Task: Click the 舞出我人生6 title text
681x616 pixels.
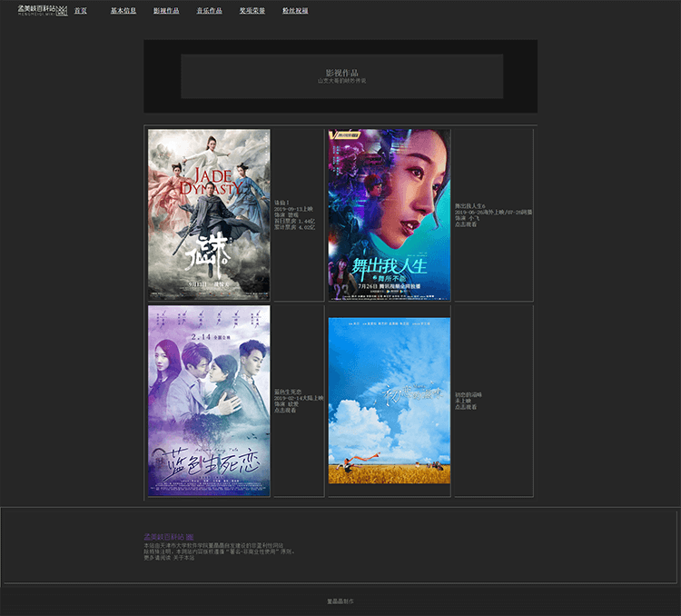Action: 470,205
